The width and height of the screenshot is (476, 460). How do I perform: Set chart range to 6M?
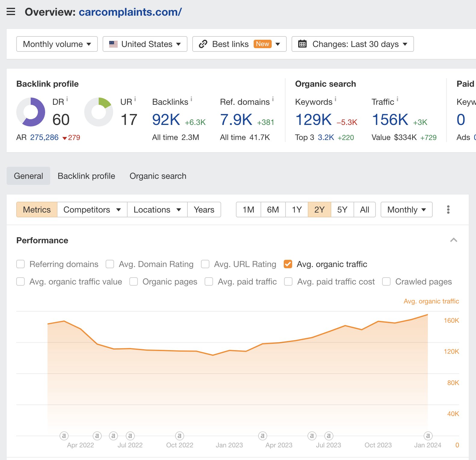[273, 210]
